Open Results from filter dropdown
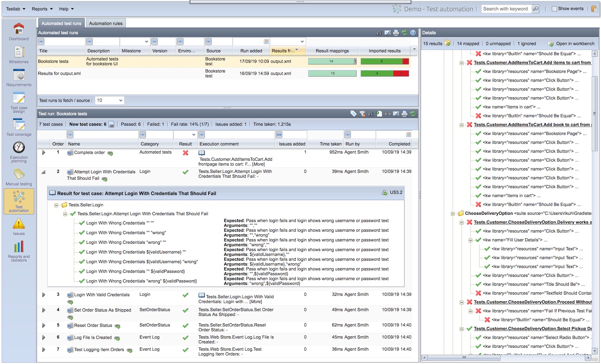This screenshot has height=364, width=601. coord(302,42)
